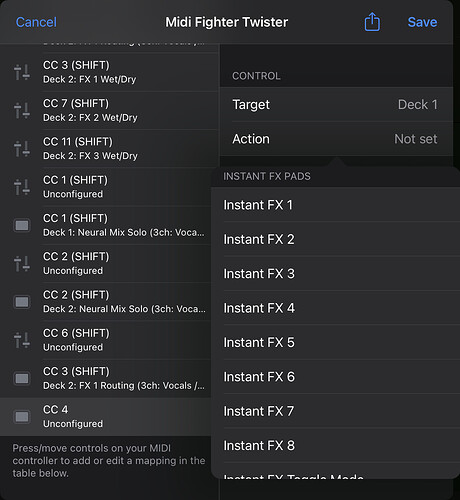Cancel the MIDI mapping editor
This screenshot has height=500, width=460.
36,22
